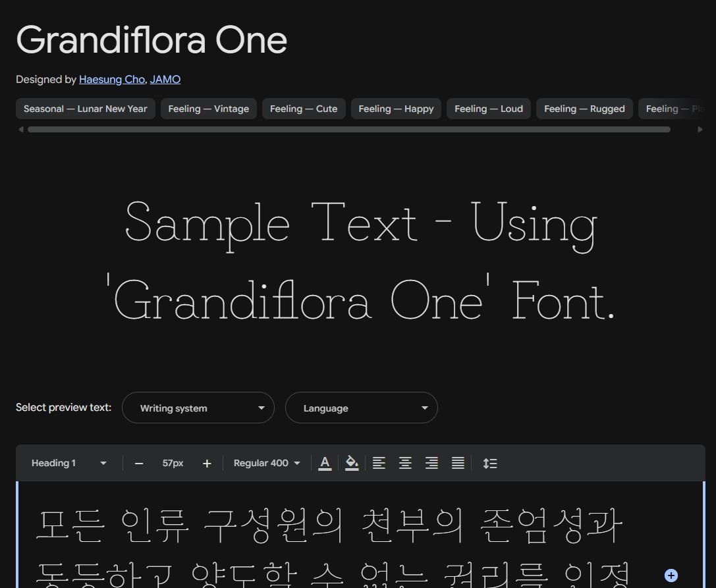
Task: Open the text color tool
Action: (325, 464)
